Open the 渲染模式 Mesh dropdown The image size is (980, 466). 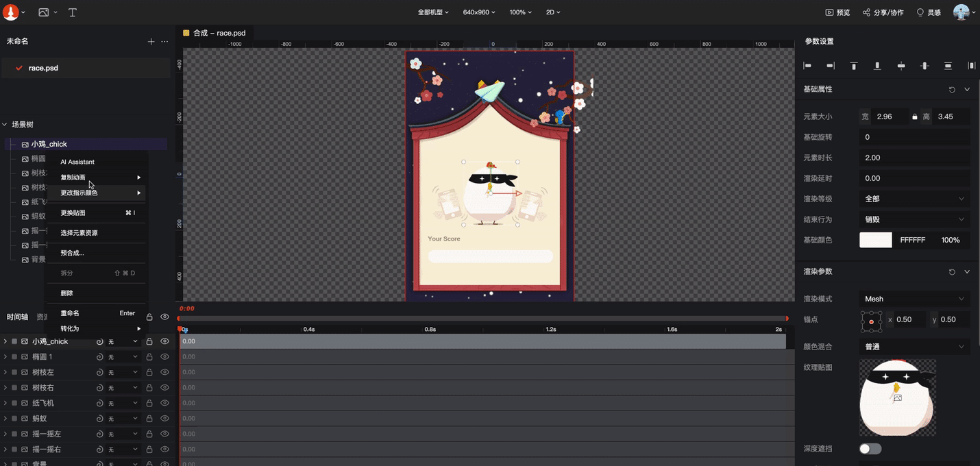click(x=914, y=299)
